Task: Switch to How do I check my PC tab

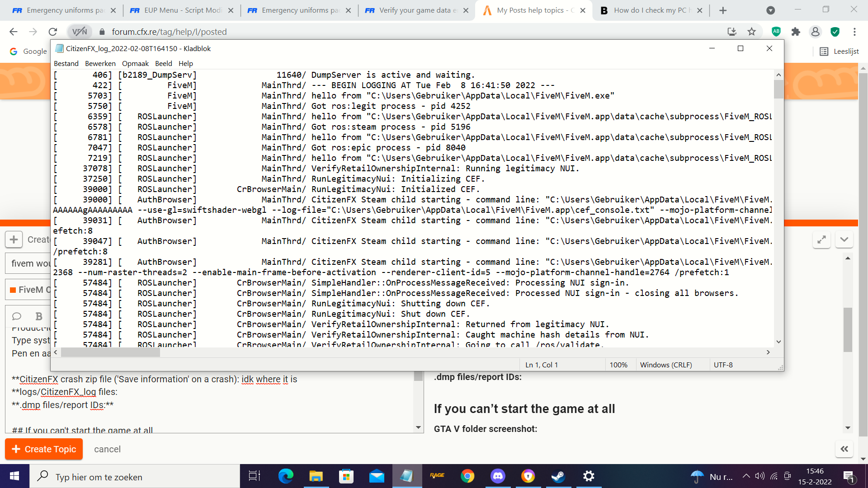Action: point(652,10)
